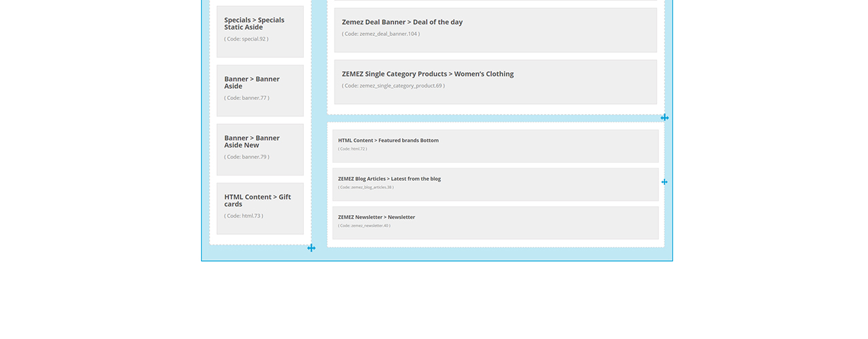Select the Specials Static Aside module
This screenshot has height=339, width=868.
pyautogui.click(x=260, y=31)
